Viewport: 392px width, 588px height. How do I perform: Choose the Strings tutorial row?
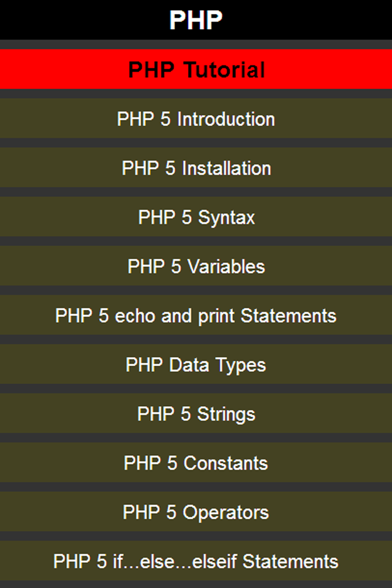(x=196, y=413)
